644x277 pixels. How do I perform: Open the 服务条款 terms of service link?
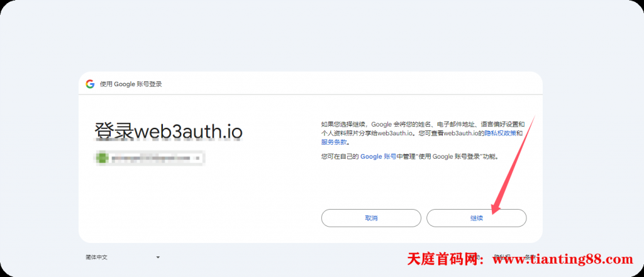334,142
